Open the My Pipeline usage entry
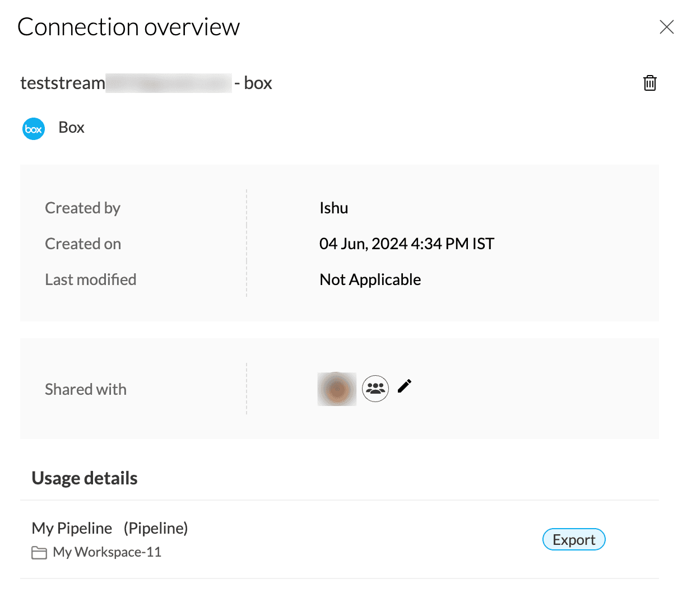Viewport: 687px width, 616px height. (x=72, y=528)
